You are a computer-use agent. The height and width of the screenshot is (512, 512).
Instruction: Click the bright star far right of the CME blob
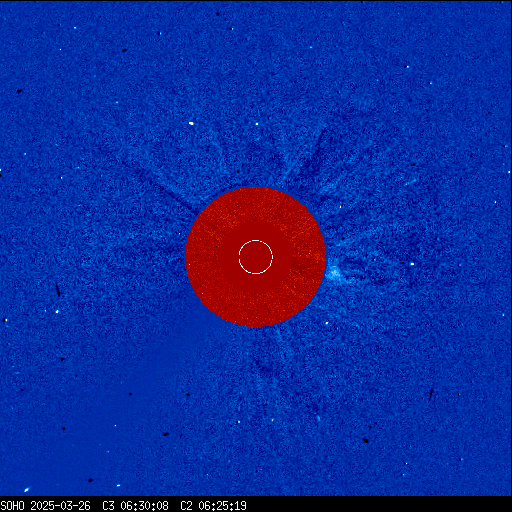pyautogui.click(x=412, y=264)
